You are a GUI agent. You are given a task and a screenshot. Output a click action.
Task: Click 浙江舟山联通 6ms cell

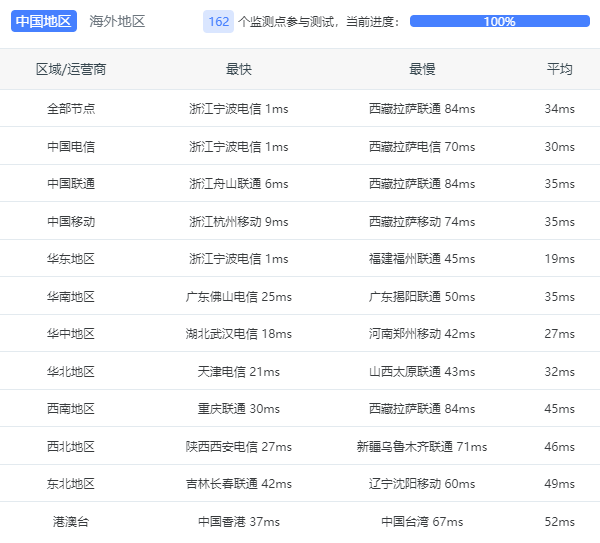(238, 184)
